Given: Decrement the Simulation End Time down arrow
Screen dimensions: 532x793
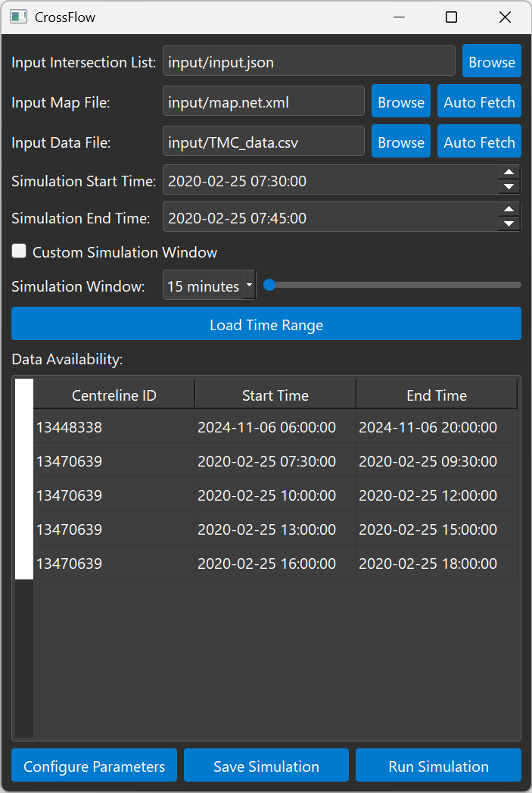Looking at the screenshot, I should click(x=509, y=224).
